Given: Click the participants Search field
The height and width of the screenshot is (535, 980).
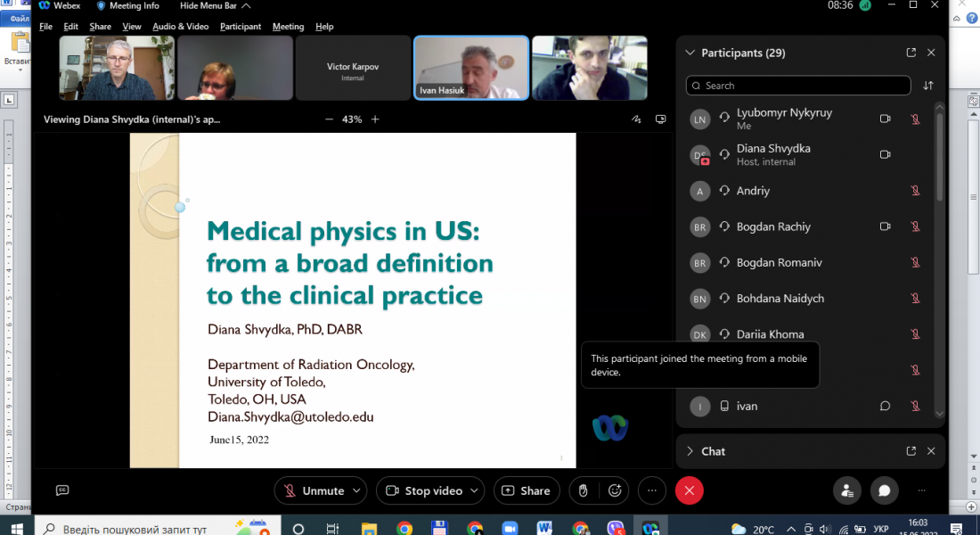Looking at the screenshot, I should pyautogui.click(x=797, y=86).
